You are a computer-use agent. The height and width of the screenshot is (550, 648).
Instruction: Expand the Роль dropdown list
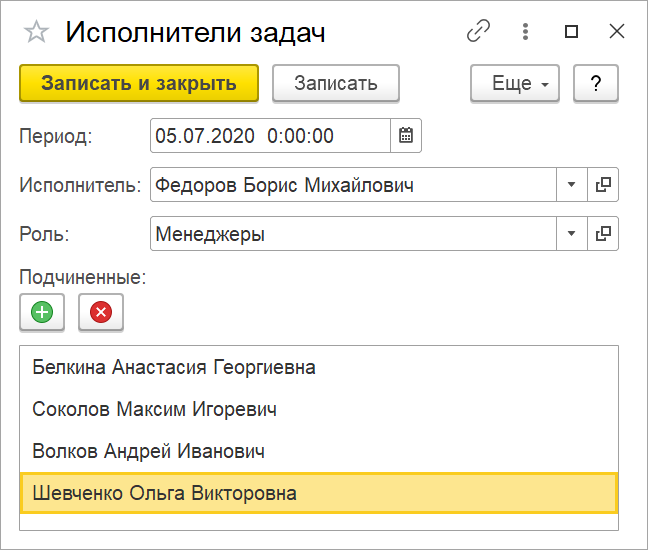(572, 233)
